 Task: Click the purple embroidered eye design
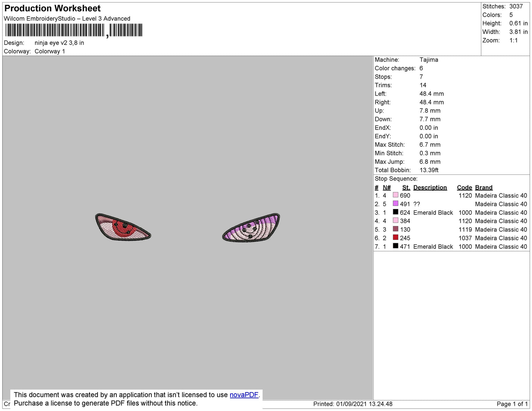click(x=251, y=227)
